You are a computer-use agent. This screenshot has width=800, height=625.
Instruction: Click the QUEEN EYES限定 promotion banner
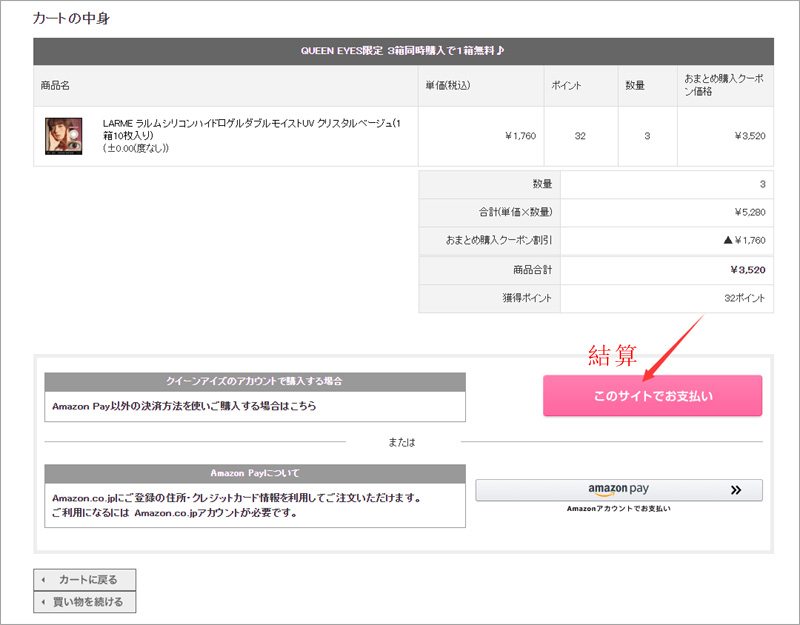[x=402, y=51]
